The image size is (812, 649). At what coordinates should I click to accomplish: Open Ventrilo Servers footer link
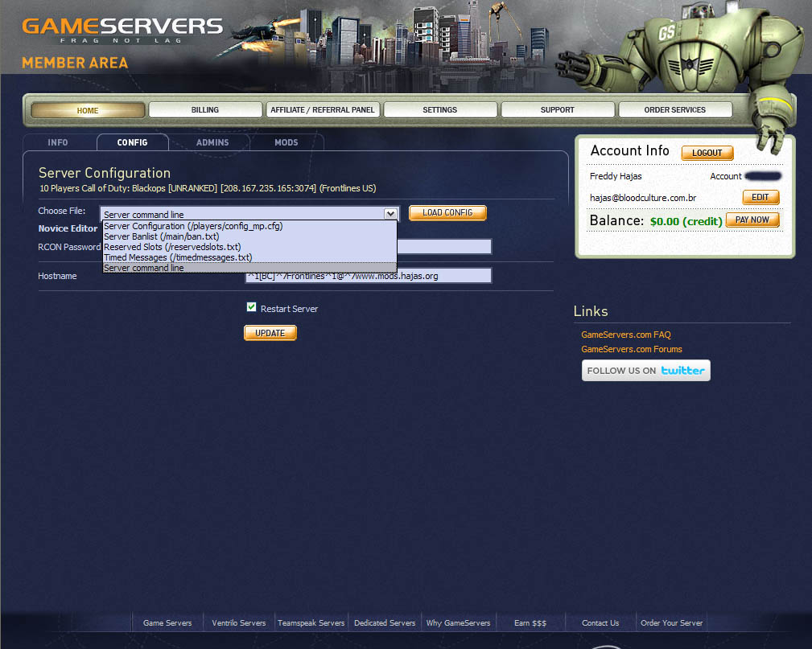point(239,622)
